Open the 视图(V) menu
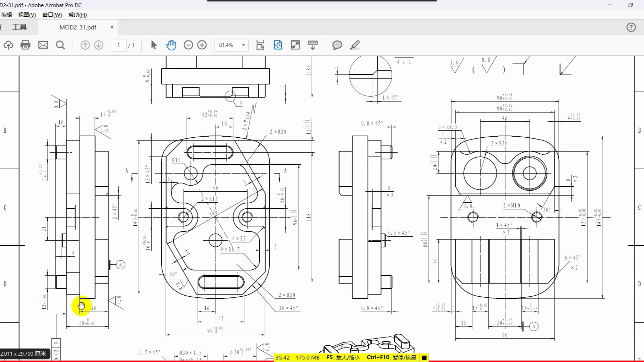 (x=27, y=15)
